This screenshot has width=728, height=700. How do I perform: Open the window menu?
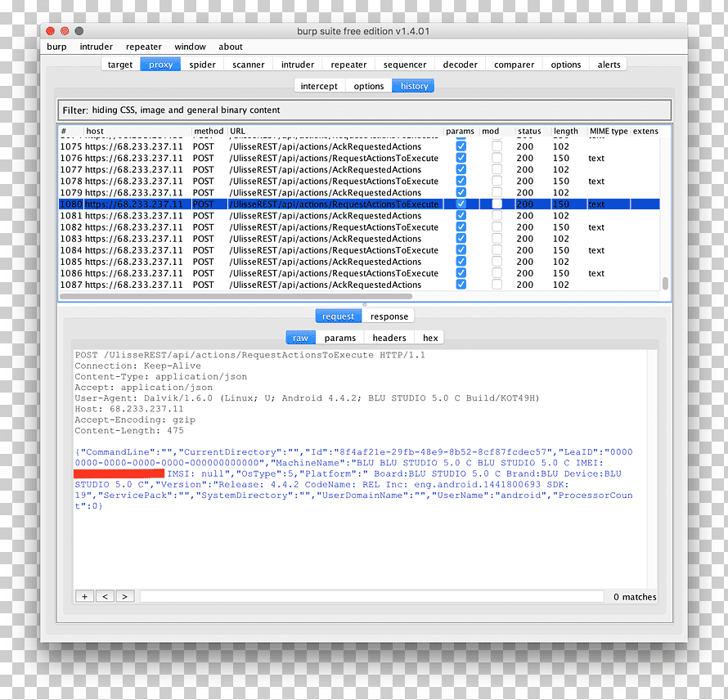click(x=190, y=47)
